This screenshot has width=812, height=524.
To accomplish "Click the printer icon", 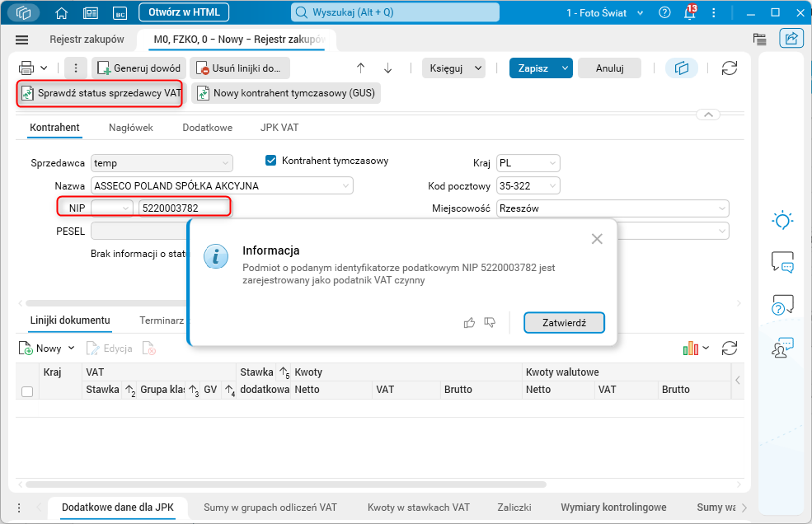I will [26, 68].
